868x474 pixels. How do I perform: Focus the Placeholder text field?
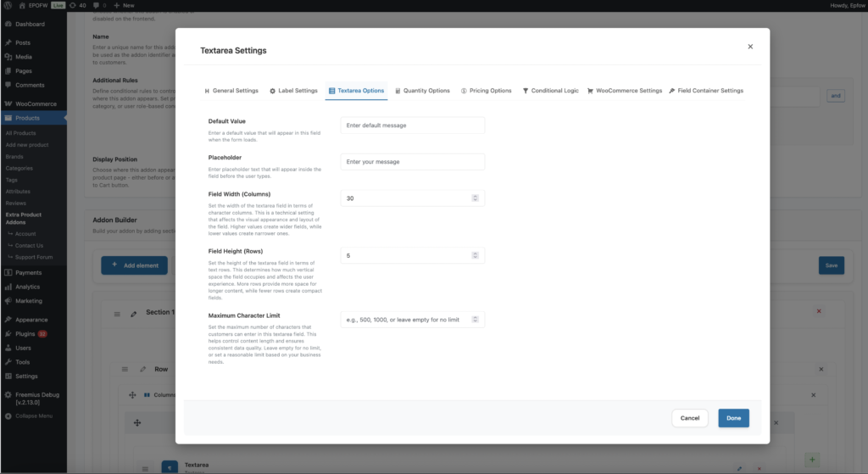point(412,162)
